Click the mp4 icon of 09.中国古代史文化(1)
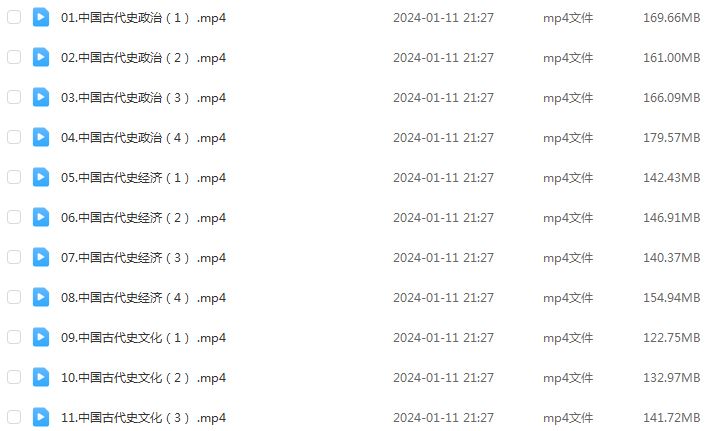The image size is (713, 431). click(x=41, y=337)
